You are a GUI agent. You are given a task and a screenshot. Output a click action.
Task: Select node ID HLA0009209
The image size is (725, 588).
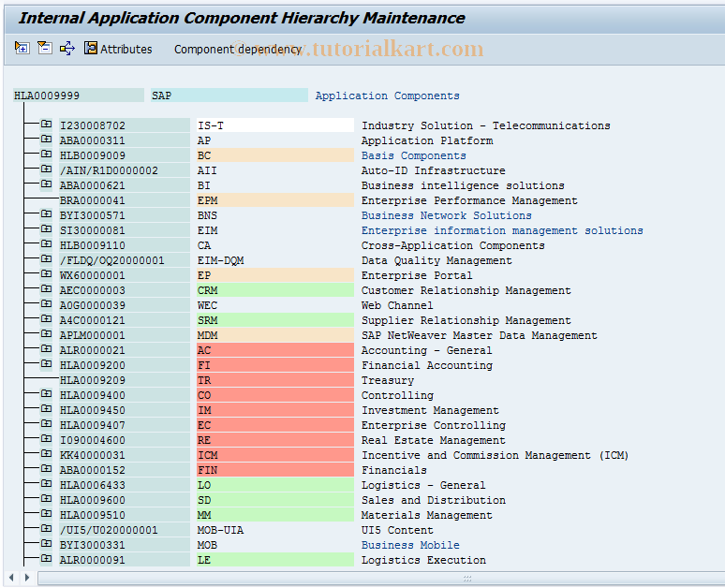tap(125, 380)
